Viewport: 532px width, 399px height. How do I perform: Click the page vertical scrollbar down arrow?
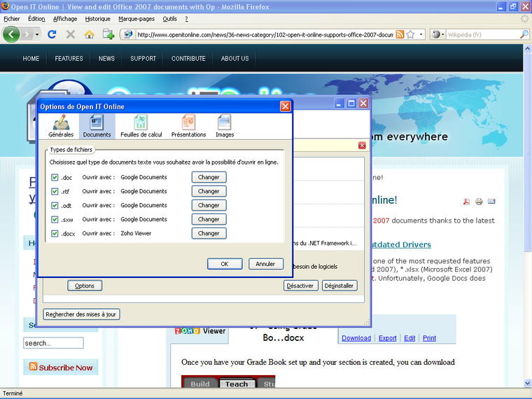(527, 383)
